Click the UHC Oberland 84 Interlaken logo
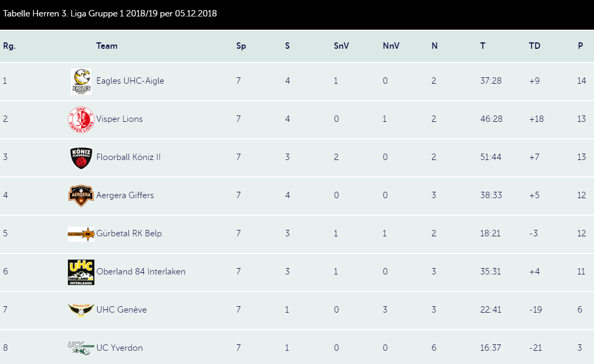The height and width of the screenshot is (364, 594). (x=81, y=272)
